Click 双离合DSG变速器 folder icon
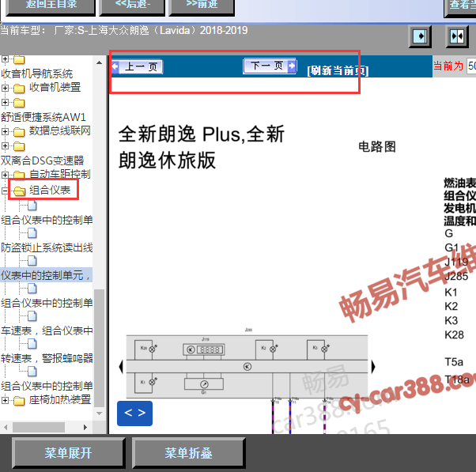Viewport: 476px width, 472px height. pos(19,146)
